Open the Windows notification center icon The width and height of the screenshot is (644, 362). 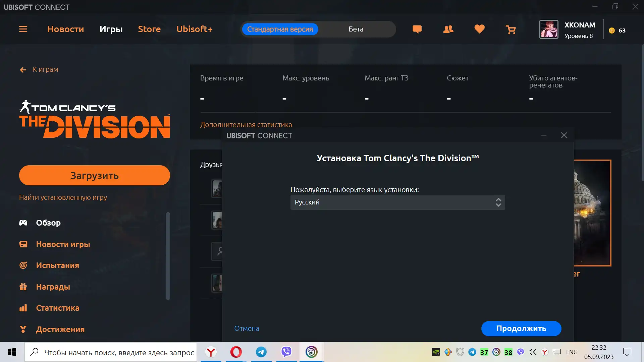pos(627,352)
